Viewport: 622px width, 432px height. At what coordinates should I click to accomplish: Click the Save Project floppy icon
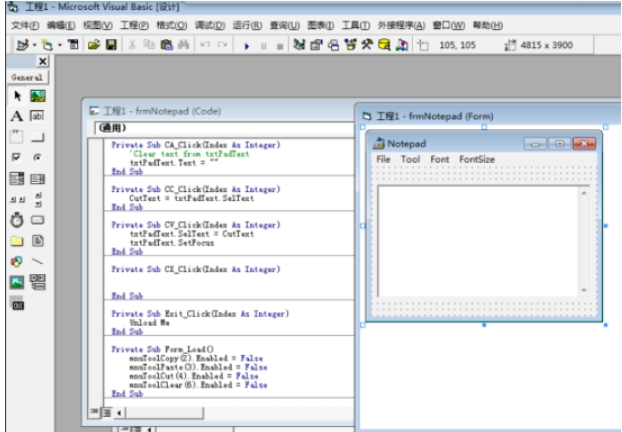(111, 44)
